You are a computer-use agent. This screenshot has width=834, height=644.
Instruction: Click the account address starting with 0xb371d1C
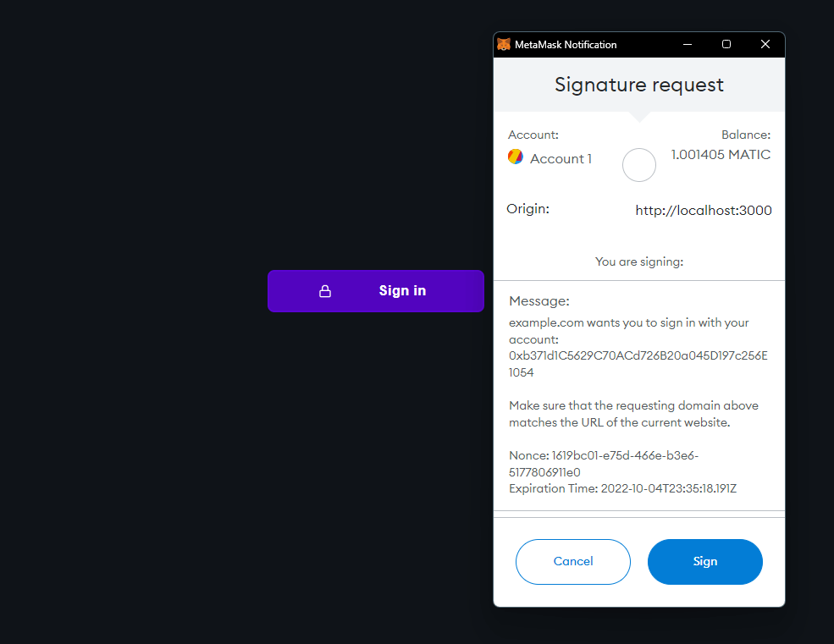[638, 355]
